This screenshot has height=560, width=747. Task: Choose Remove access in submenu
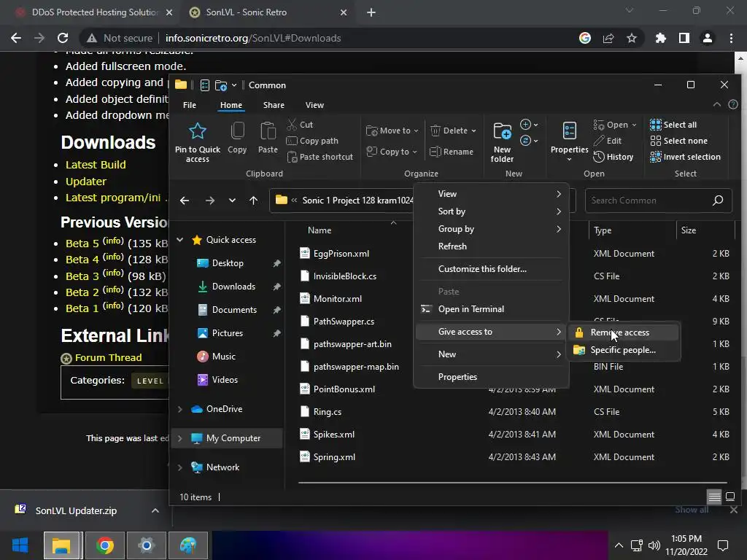[624, 332]
